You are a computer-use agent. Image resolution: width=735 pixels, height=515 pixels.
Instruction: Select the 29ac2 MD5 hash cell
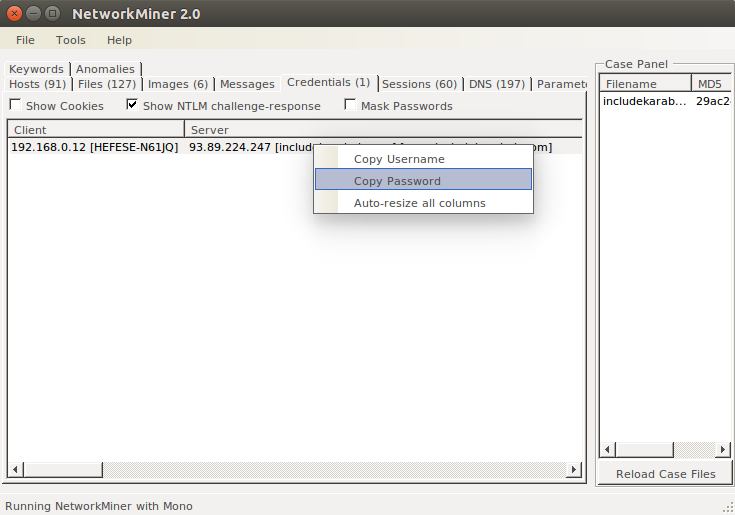pyautogui.click(x=712, y=101)
